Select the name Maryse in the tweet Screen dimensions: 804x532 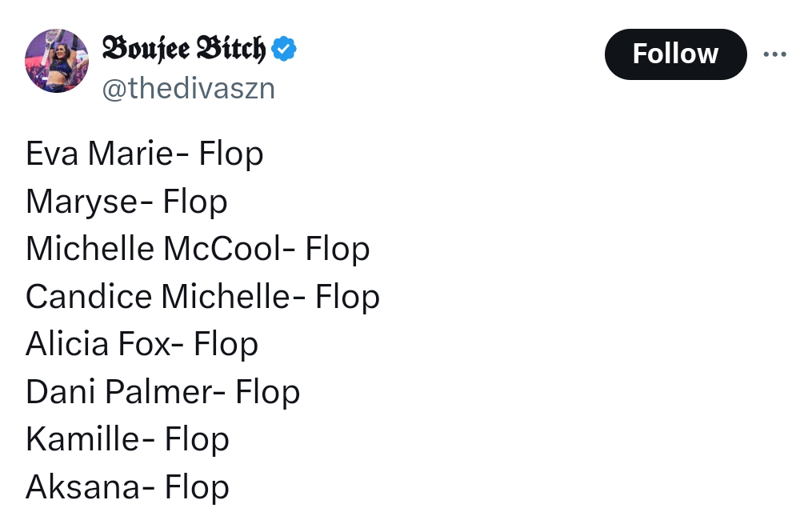point(82,202)
